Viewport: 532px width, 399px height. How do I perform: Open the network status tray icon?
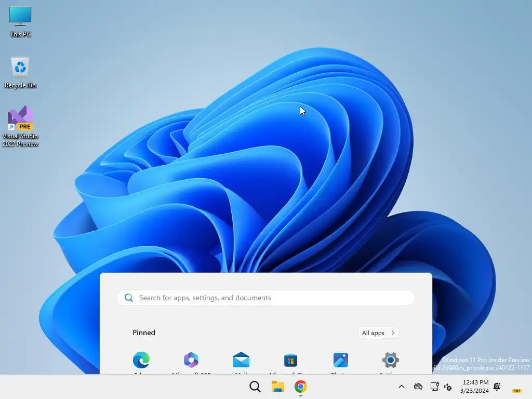(x=435, y=387)
